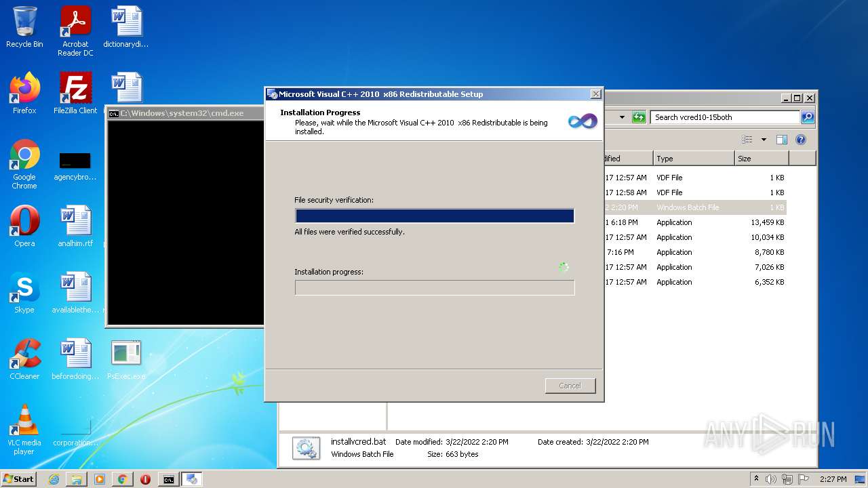Sort by the Size column header

pyautogui.click(x=762, y=159)
